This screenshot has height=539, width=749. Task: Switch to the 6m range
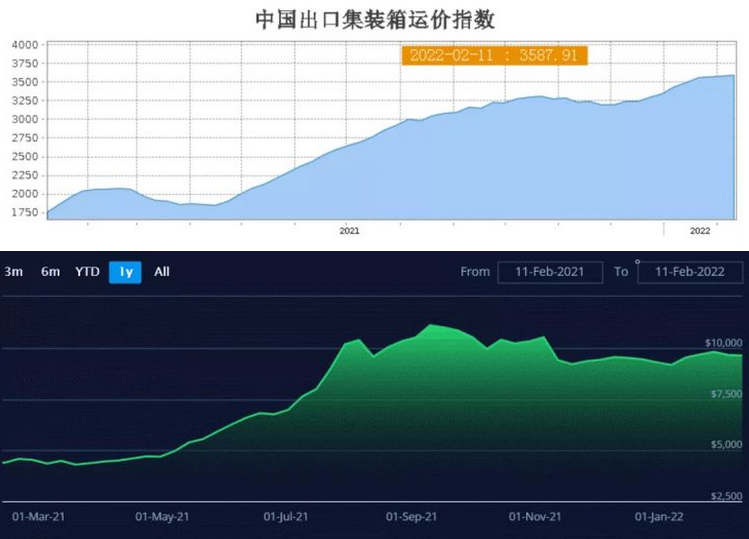pyautogui.click(x=50, y=271)
